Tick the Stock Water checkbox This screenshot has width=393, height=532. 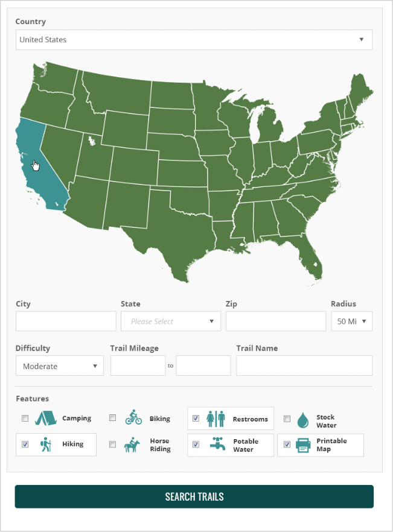click(x=287, y=419)
